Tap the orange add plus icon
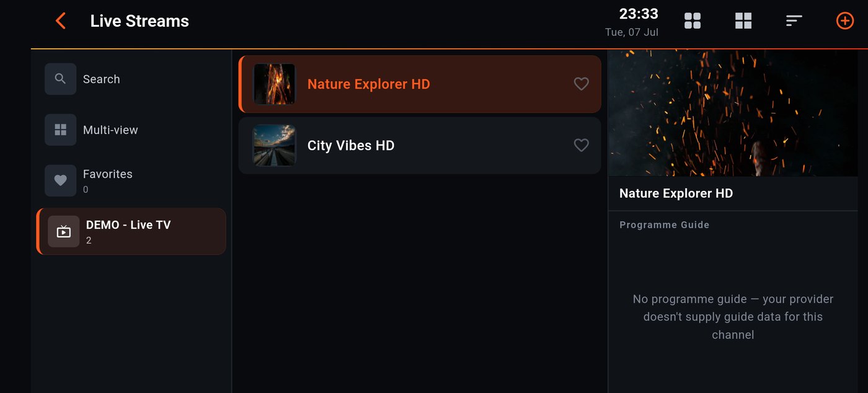This screenshot has height=393, width=868. point(845,21)
